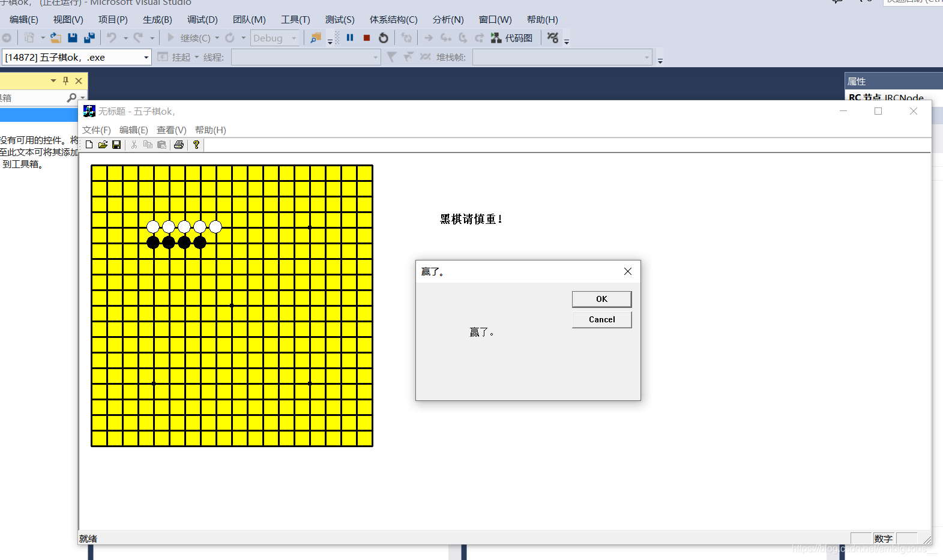Click Open folder icon in 五子棋 toolbar

(103, 145)
